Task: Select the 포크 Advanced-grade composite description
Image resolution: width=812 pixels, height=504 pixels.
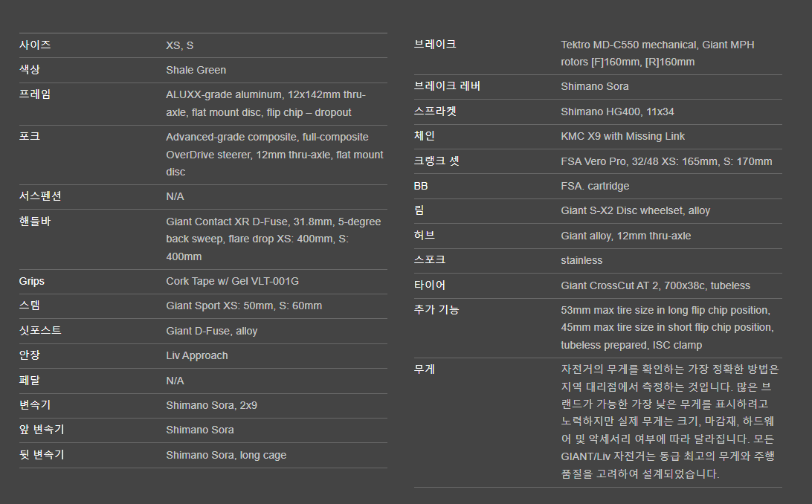Action: (x=274, y=154)
